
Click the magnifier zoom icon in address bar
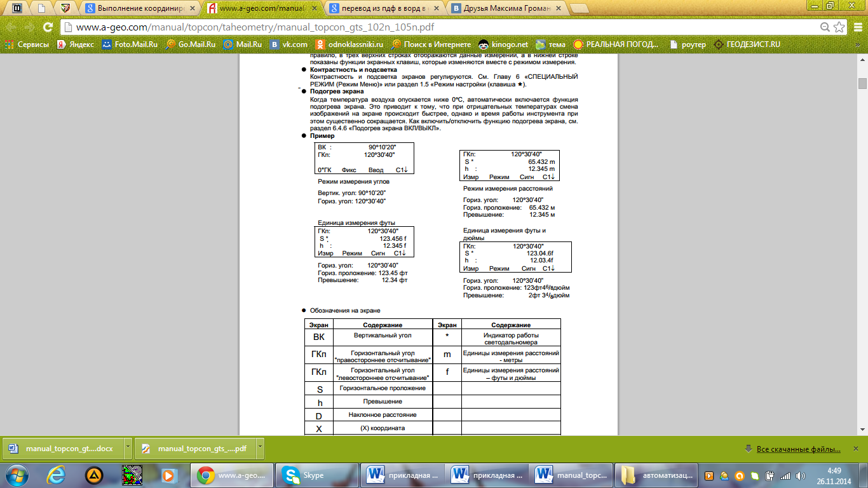pos(825,27)
